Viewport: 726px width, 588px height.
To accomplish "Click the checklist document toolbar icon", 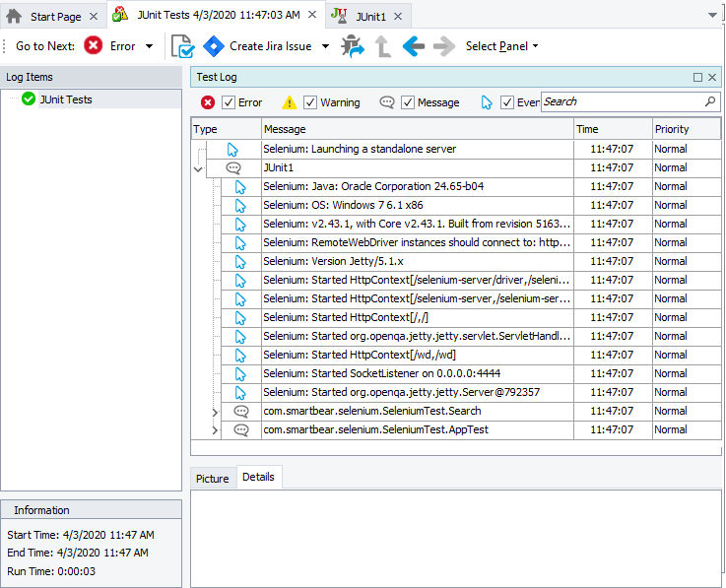I will pos(182,46).
